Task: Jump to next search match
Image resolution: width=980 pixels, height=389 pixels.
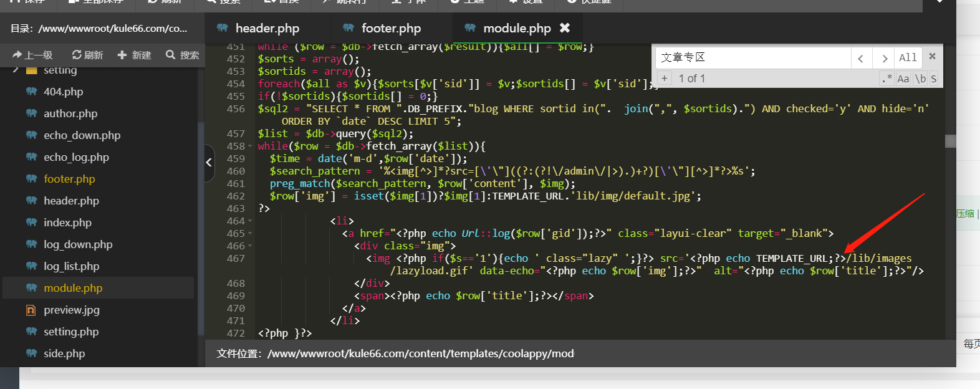Action: click(x=884, y=59)
